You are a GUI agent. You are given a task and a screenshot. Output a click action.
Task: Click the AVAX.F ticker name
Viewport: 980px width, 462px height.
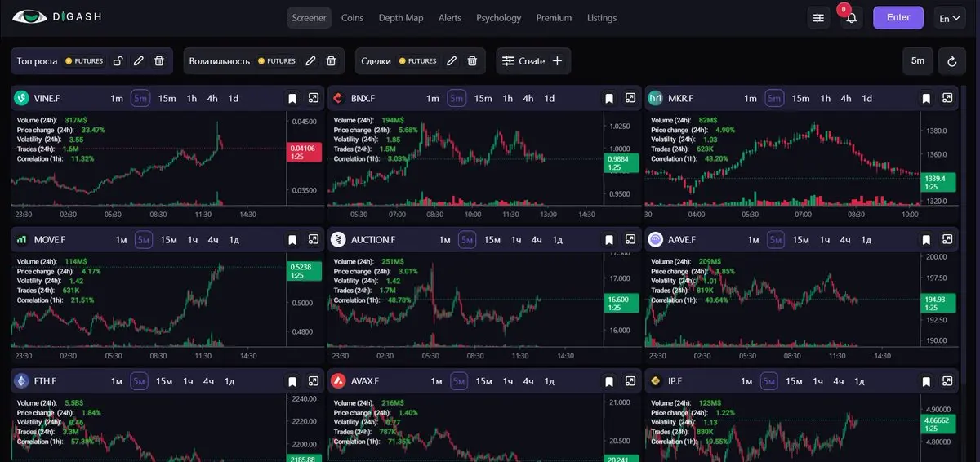(364, 381)
